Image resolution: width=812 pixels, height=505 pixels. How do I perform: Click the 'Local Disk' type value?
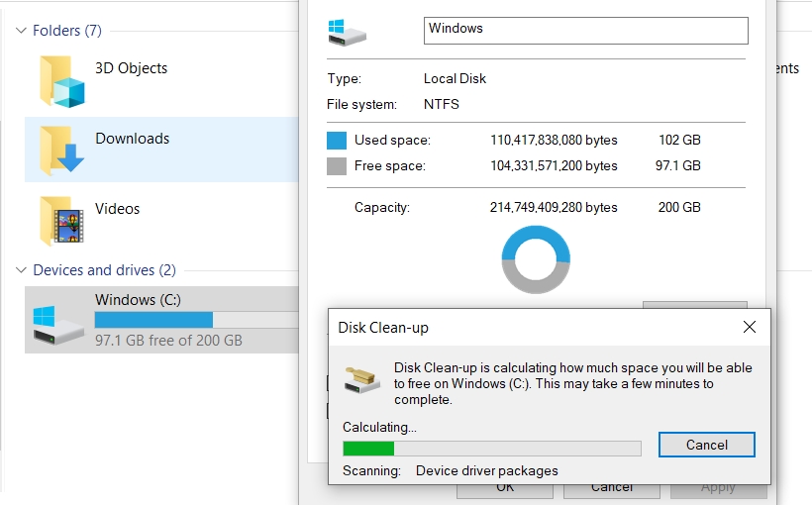pos(455,79)
